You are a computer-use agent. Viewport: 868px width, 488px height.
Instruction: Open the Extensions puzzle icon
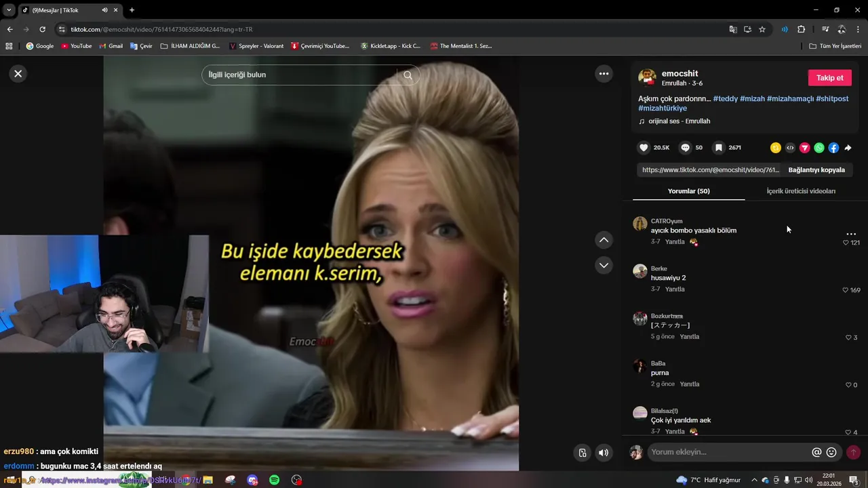801,29
